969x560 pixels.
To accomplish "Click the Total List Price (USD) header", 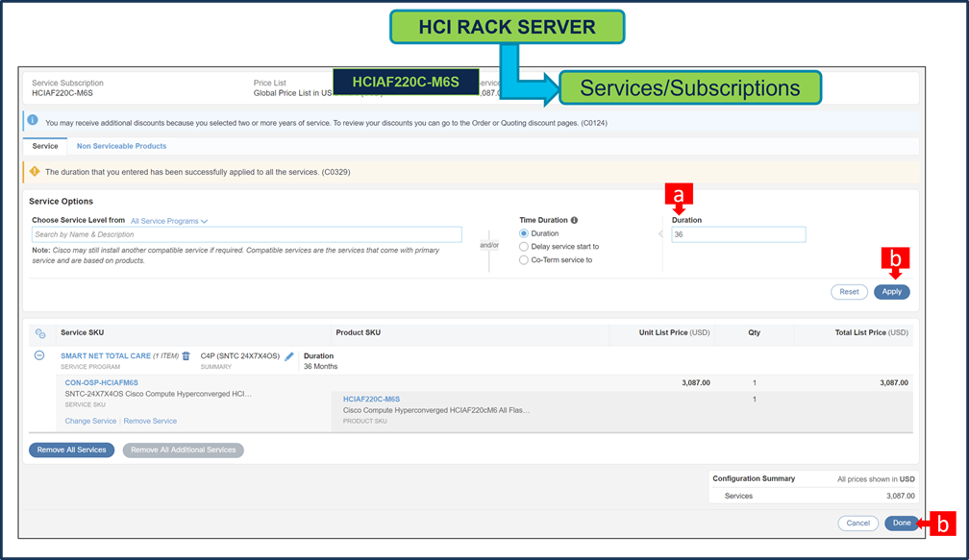I will 871,332.
